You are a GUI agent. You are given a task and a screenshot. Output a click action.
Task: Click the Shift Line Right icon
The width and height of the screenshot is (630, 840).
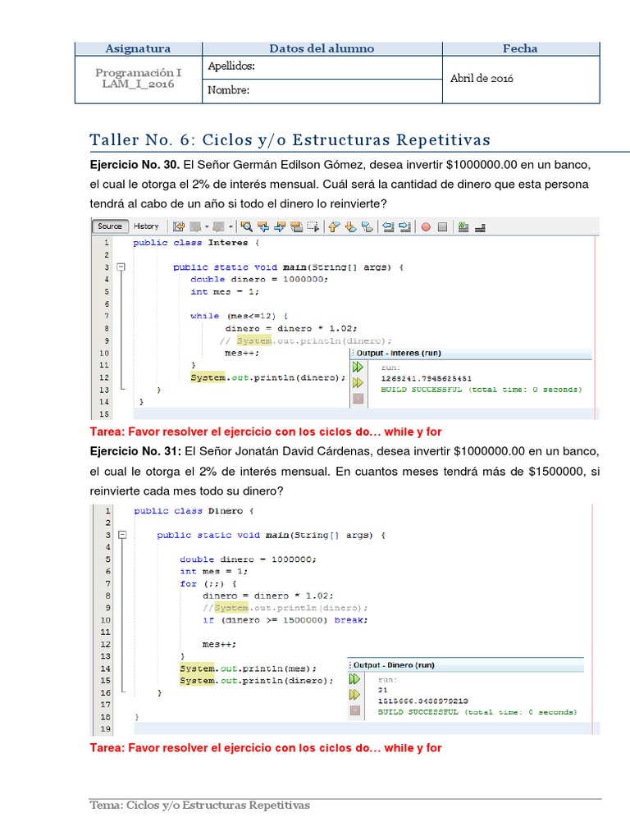(405, 227)
